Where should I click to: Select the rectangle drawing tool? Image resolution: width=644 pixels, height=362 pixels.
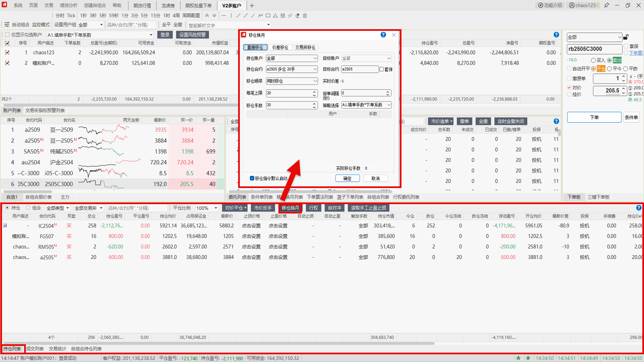tap(268, 15)
